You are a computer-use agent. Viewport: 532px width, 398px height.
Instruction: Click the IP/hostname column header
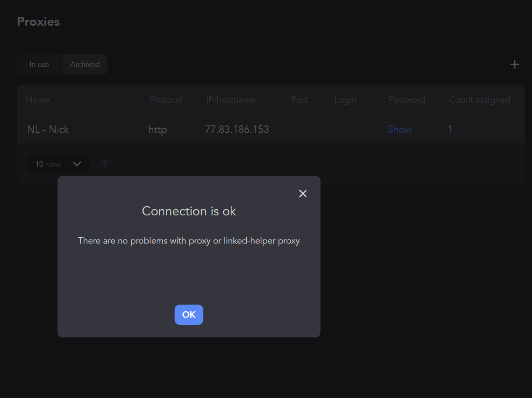coord(230,100)
